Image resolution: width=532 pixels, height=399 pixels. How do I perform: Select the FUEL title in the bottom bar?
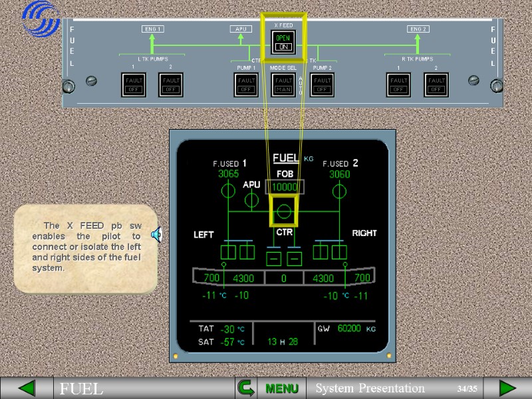coord(81,388)
